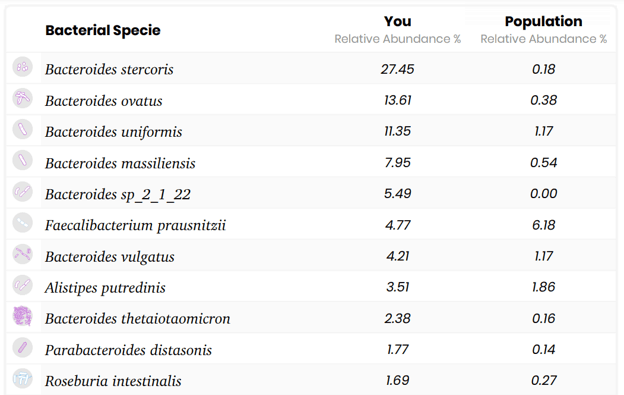Image resolution: width=624 pixels, height=395 pixels.
Task: Click the You relative abundance column header
Action: tap(397, 29)
